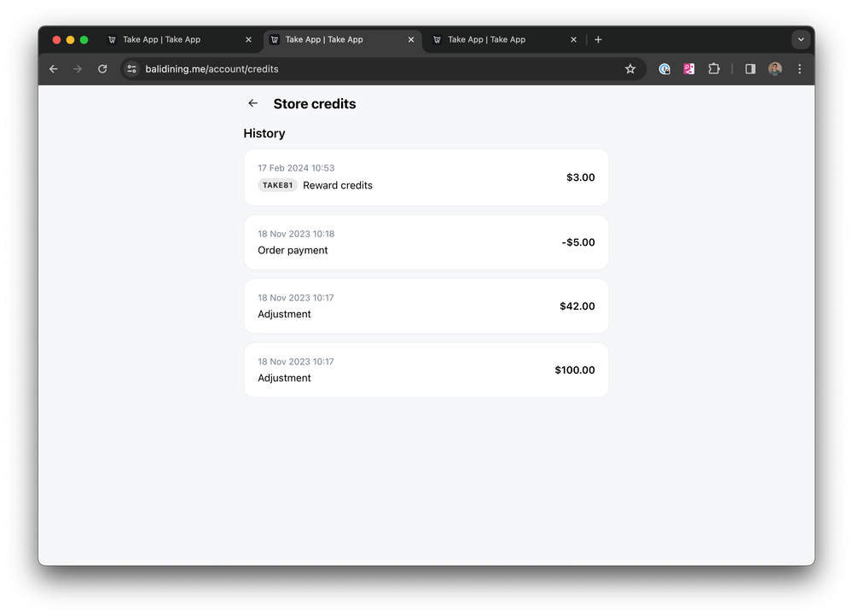Toggle the browser side panel icon
Viewport: 853px width, 616px height.
[x=750, y=69]
